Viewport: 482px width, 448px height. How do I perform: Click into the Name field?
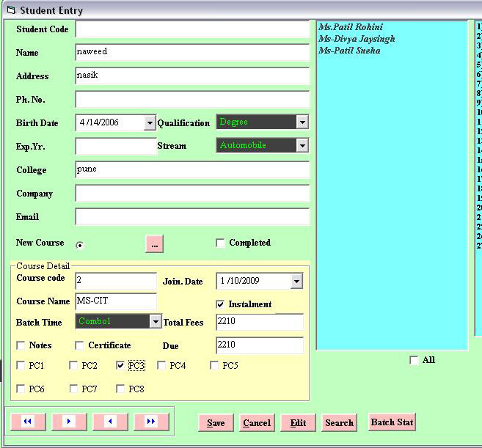(x=192, y=53)
